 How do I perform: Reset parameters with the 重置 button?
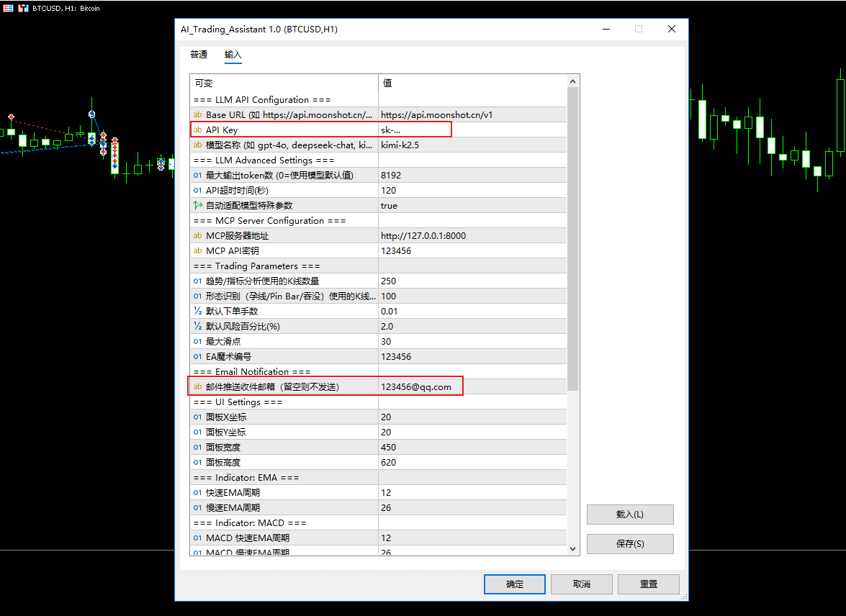649,584
